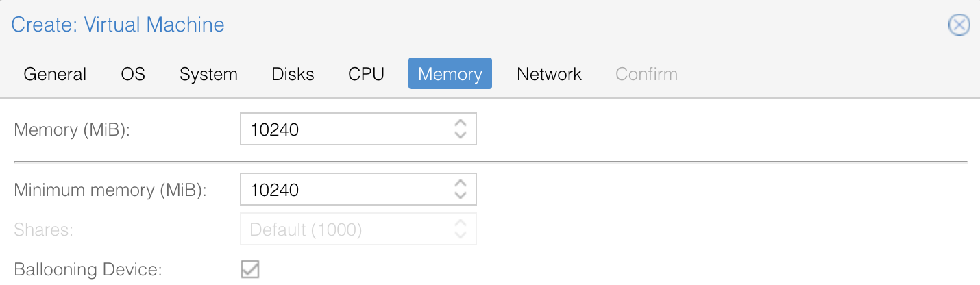Click the Memory (MiB) input field
980x285 pixels.
tap(343, 129)
